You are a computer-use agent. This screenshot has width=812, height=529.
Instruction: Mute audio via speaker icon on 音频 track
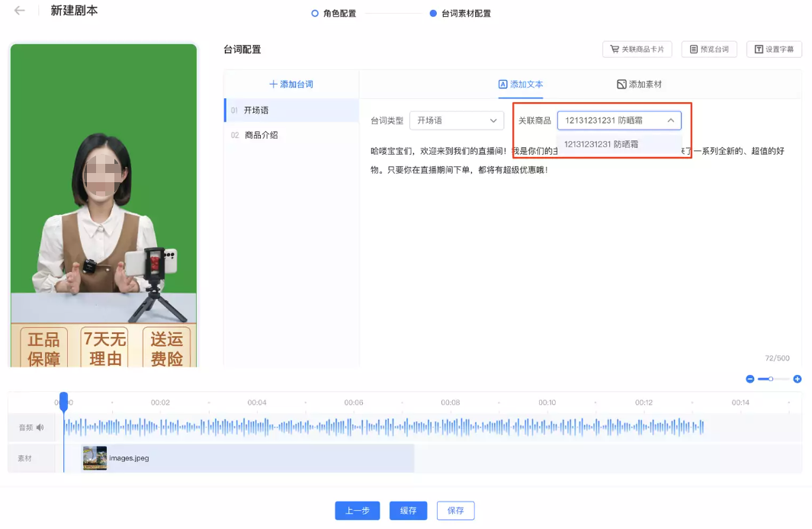[x=40, y=428]
